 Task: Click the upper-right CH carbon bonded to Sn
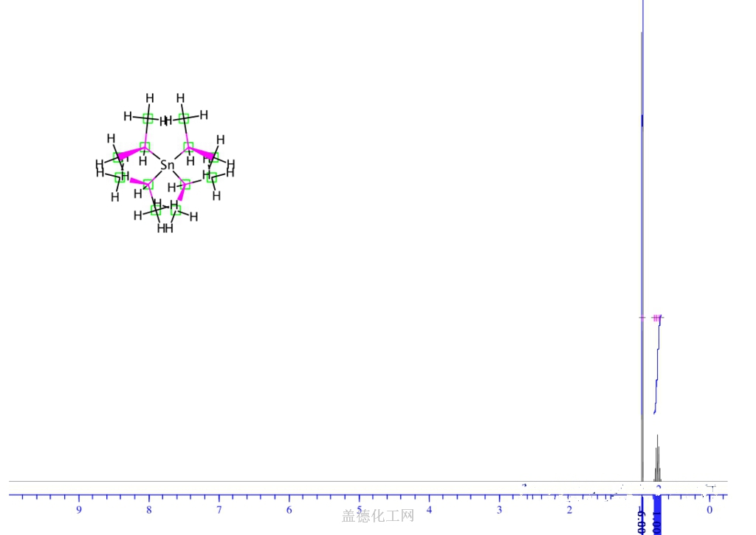188,147
